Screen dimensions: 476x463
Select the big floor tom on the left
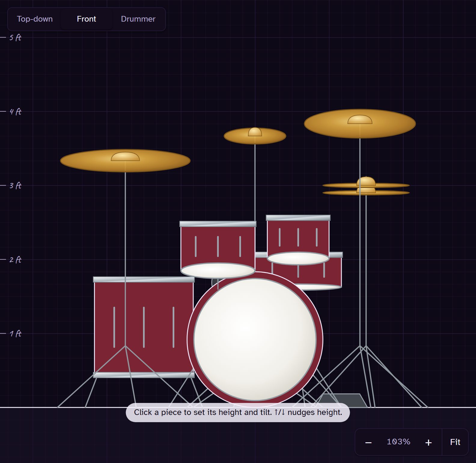point(144,327)
